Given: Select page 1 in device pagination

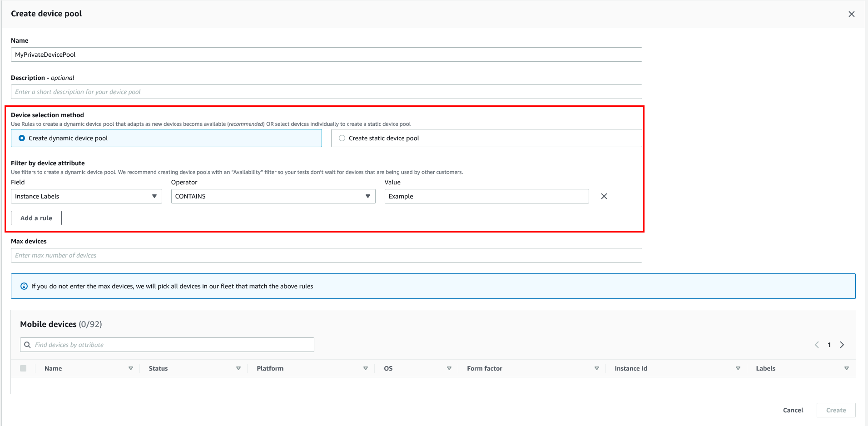Looking at the screenshot, I should pos(829,345).
